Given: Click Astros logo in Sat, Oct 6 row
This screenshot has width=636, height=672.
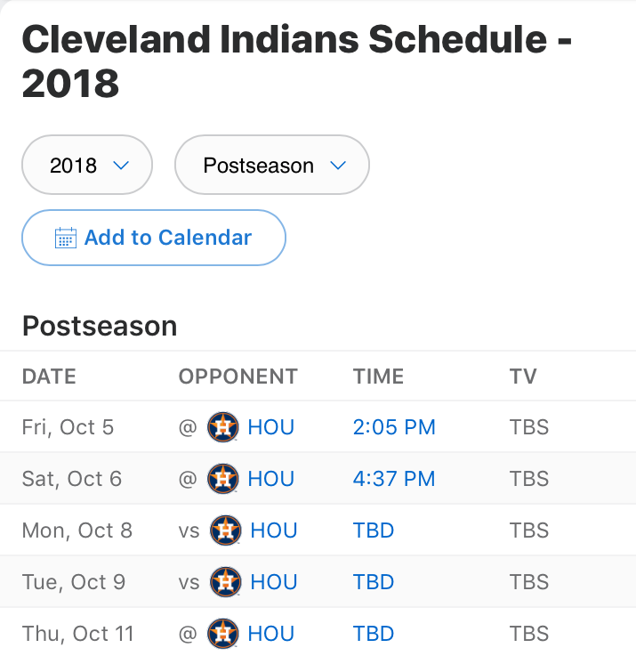Looking at the screenshot, I should pos(222,479).
